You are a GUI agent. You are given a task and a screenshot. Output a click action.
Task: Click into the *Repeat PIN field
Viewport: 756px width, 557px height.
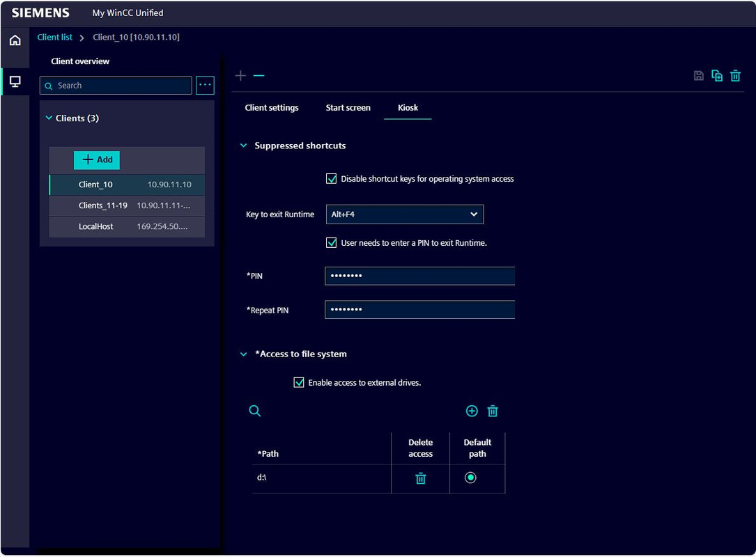[420, 310]
